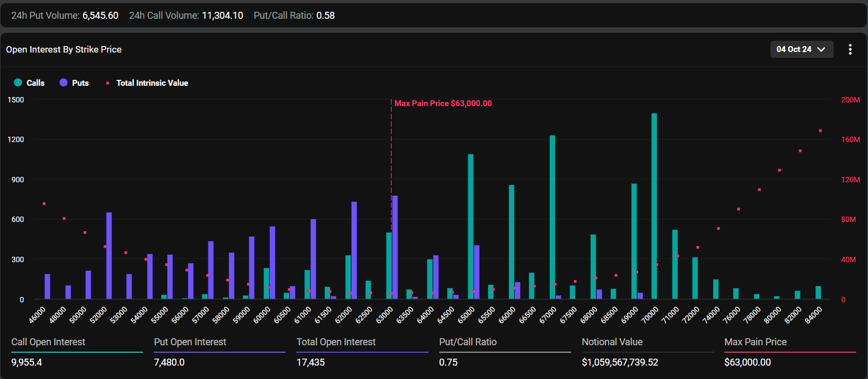Click the teal Calls legend circle
This screenshot has width=868, height=379.
click(x=18, y=83)
